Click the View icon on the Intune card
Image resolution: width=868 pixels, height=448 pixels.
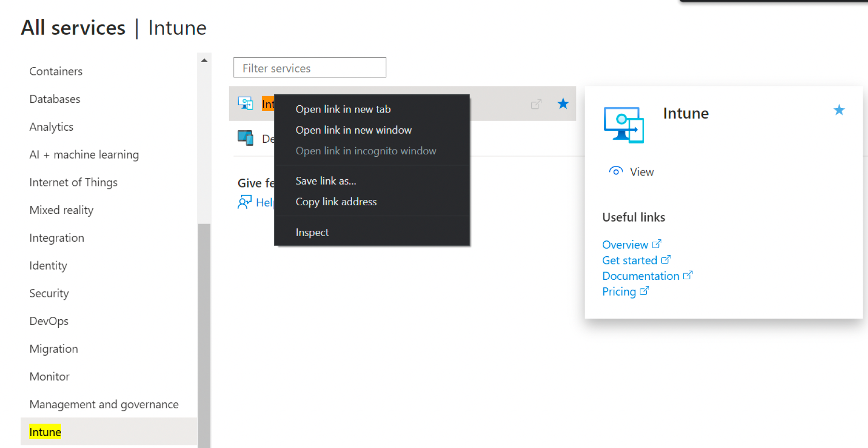coord(615,171)
